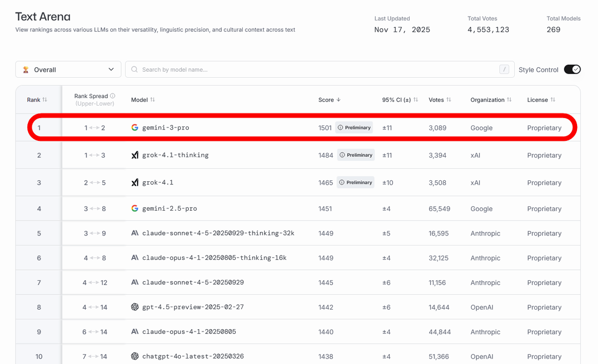The width and height of the screenshot is (598, 364).
Task: Click the Search by model name field
Action: coord(314,70)
